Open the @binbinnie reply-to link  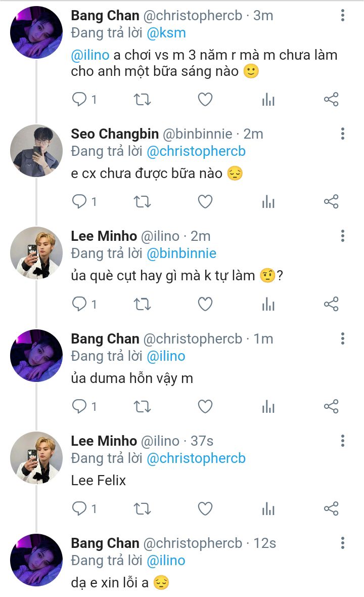click(x=181, y=253)
